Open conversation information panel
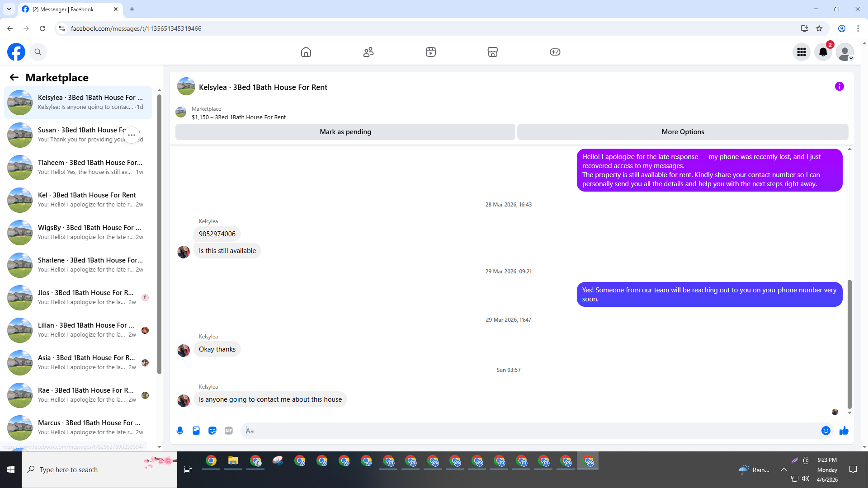The image size is (868, 488). point(840,86)
